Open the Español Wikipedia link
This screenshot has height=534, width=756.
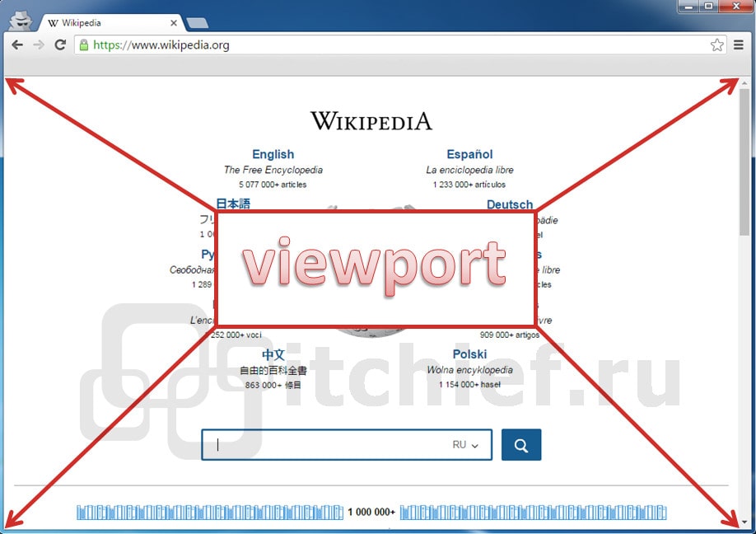[469, 154]
